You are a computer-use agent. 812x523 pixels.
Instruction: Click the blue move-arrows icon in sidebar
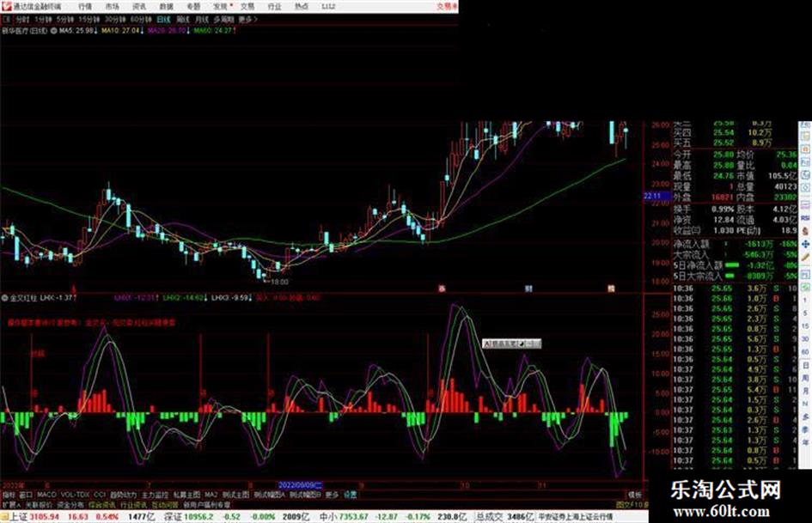[805, 244]
